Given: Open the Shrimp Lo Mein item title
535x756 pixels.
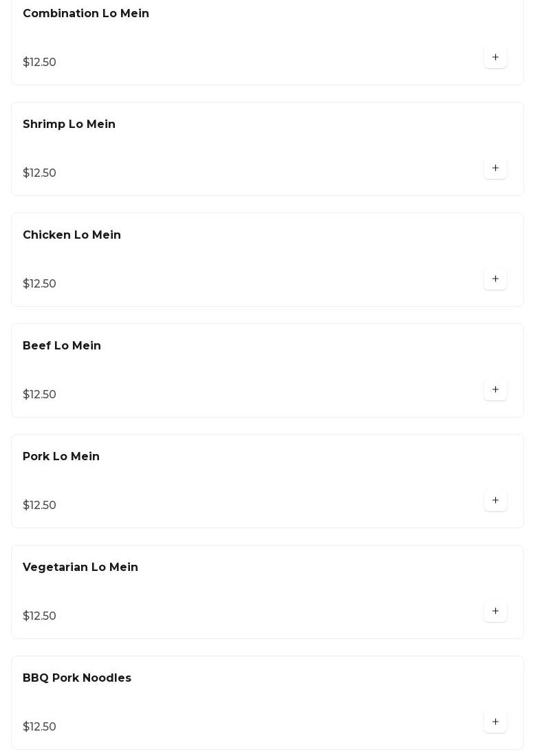Looking at the screenshot, I should click(69, 125).
